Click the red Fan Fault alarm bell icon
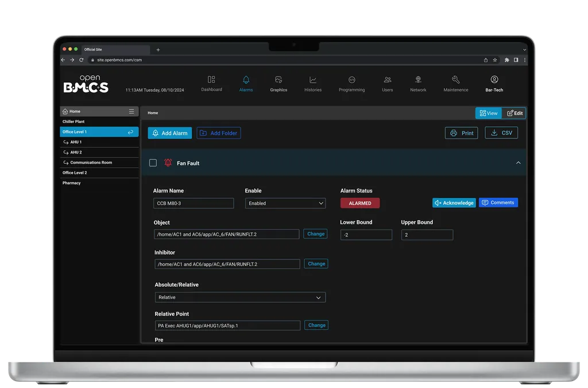 click(x=168, y=163)
